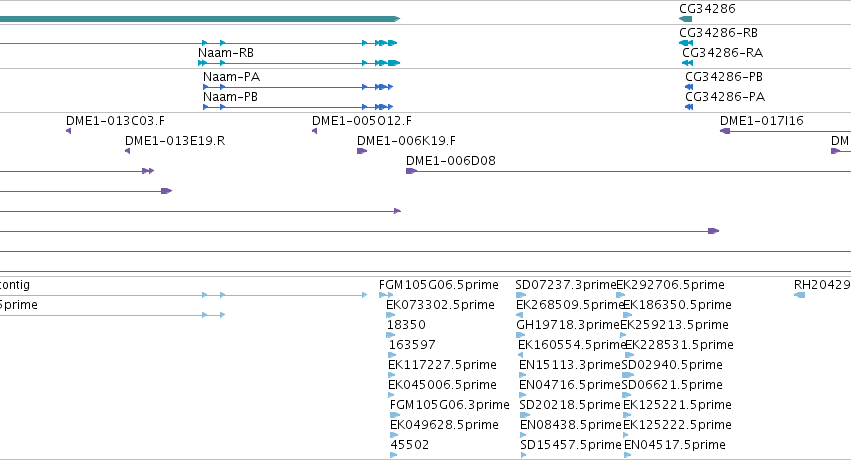
Task: Open the CG34286-PB protein feature label
Action: click(x=724, y=76)
